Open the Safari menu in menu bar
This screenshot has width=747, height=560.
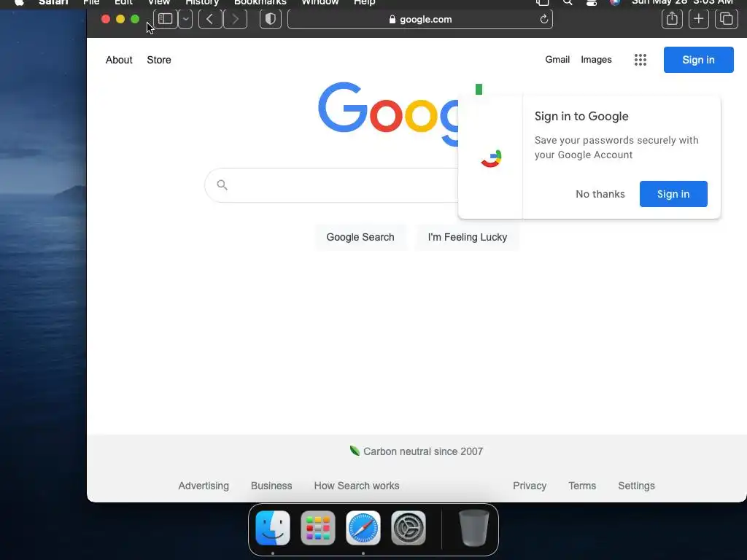pos(53,2)
